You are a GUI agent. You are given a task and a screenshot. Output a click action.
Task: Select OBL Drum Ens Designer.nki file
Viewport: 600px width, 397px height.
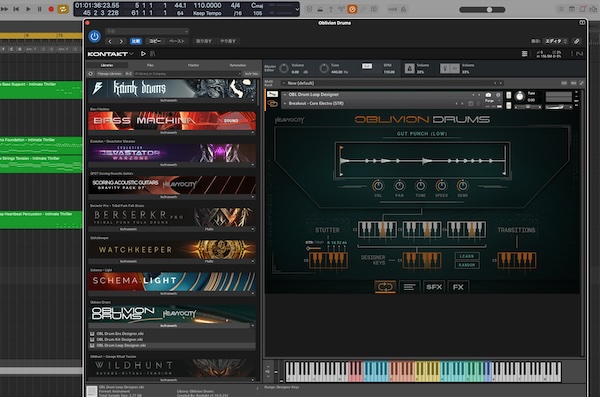[x=120, y=334]
